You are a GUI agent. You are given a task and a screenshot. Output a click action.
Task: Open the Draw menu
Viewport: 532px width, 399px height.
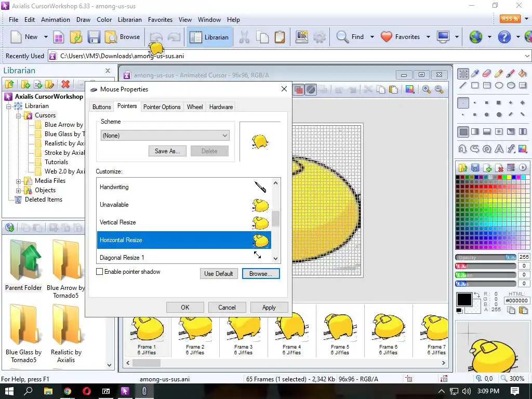coord(83,20)
